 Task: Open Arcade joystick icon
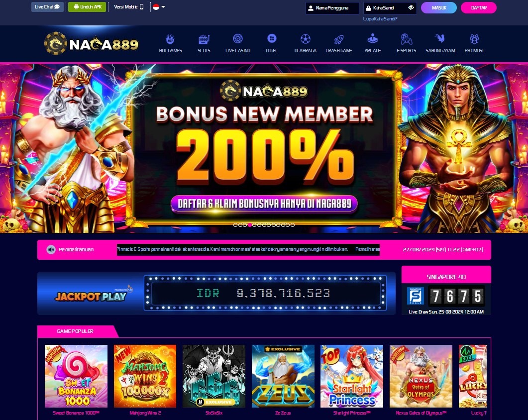click(372, 39)
